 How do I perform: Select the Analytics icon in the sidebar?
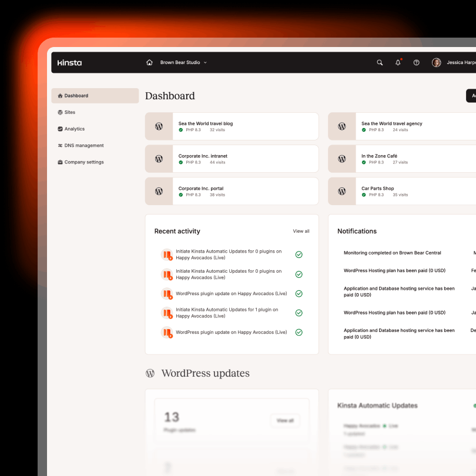pyautogui.click(x=61, y=129)
